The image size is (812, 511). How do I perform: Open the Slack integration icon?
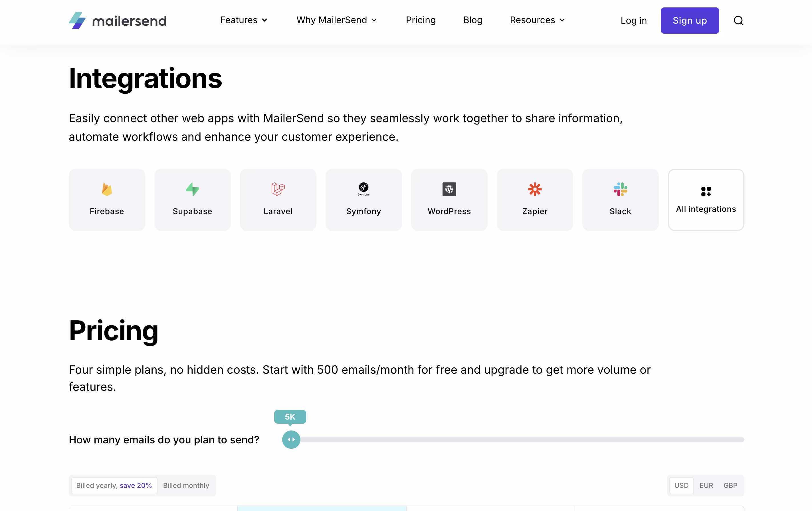pos(620,189)
